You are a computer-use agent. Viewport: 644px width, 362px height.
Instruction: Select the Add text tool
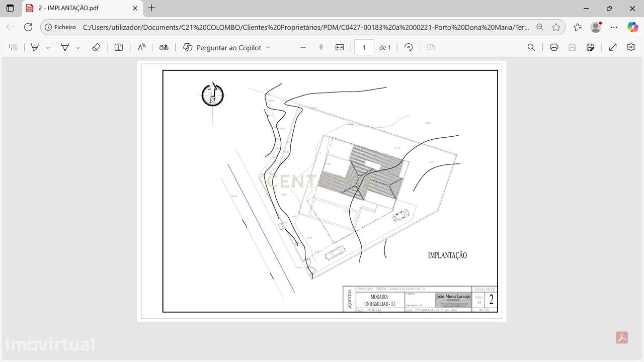click(119, 47)
